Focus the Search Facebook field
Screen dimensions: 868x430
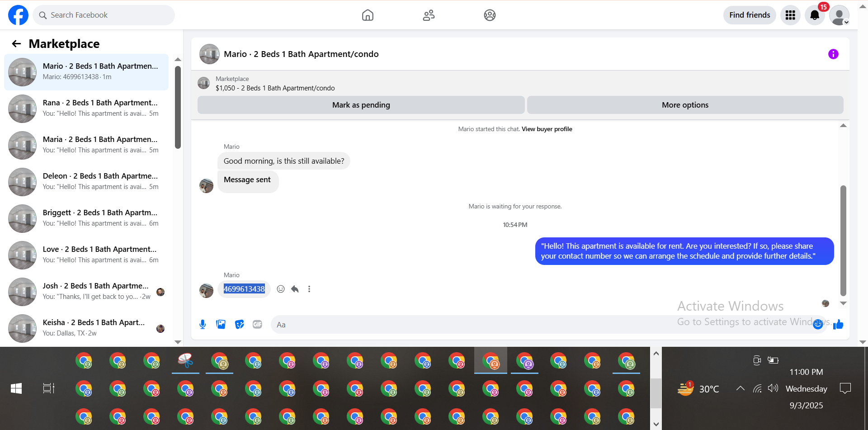click(104, 15)
